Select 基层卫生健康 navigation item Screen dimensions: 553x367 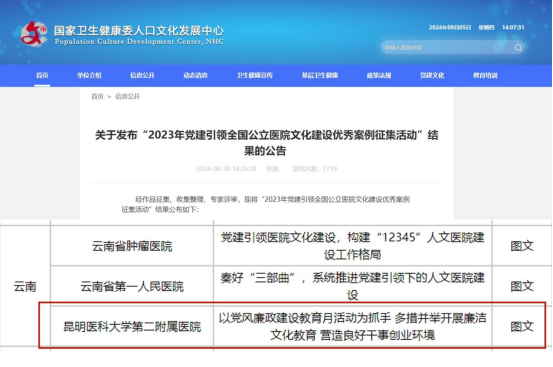[x=320, y=75]
